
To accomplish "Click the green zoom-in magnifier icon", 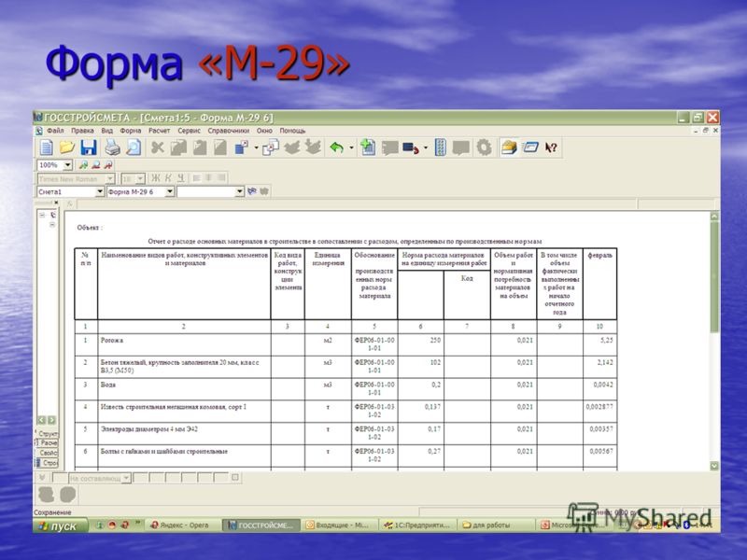I will point(83,165).
